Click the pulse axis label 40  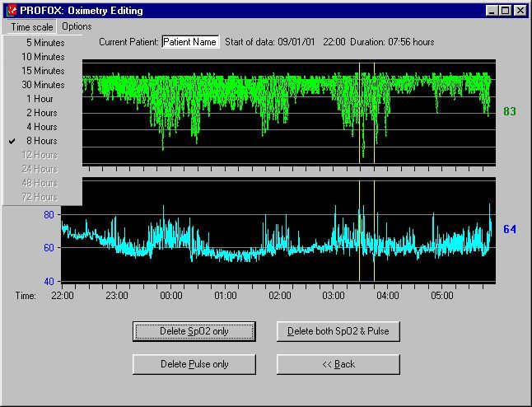49,282
